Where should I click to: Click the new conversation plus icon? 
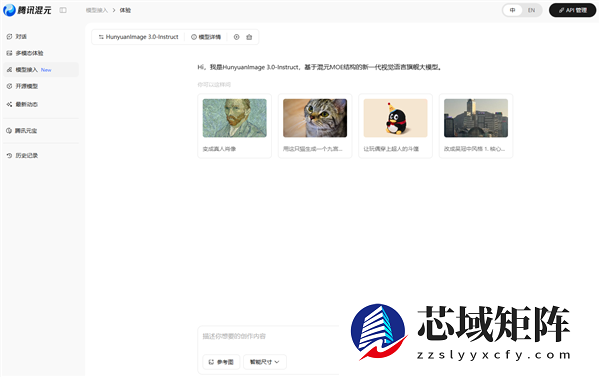click(236, 37)
